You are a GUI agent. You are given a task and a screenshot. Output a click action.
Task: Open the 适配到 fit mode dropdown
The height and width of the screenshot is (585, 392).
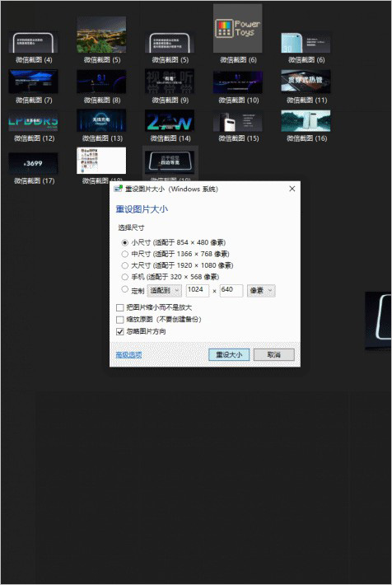[165, 291]
